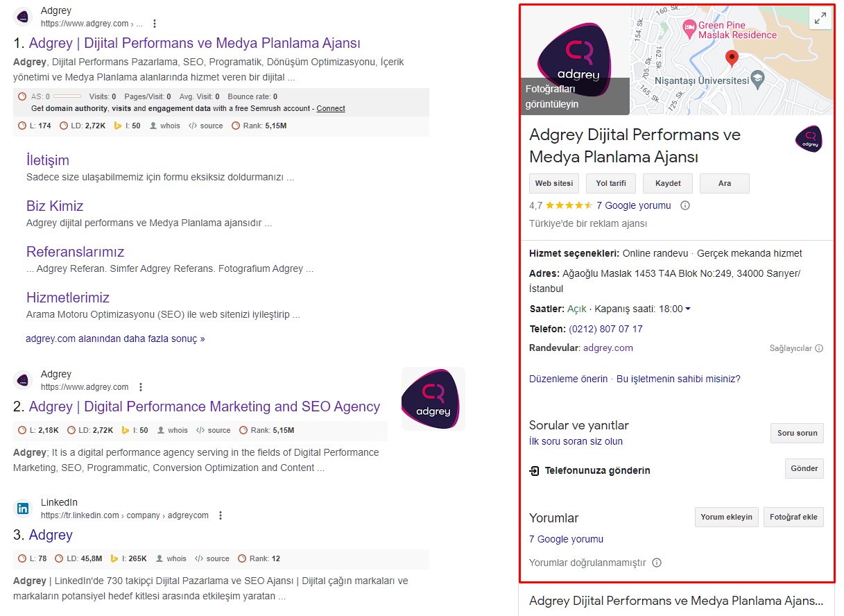Open the Adgrey | Dijital Performans ve Medya Planlama Ajansı result
Image resolution: width=844 pixels, height=616 pixels.
[x=195, y=43]
